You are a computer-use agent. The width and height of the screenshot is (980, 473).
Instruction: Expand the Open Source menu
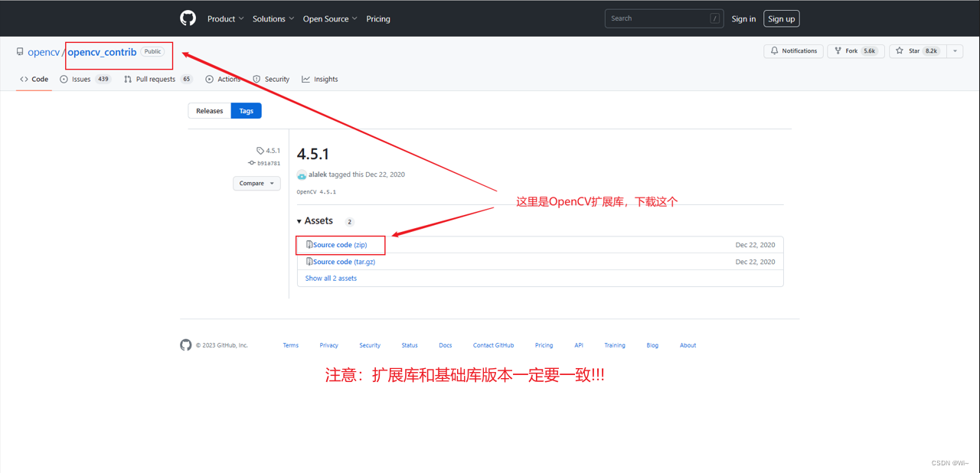pyautogui.click(x=330, y=18)
